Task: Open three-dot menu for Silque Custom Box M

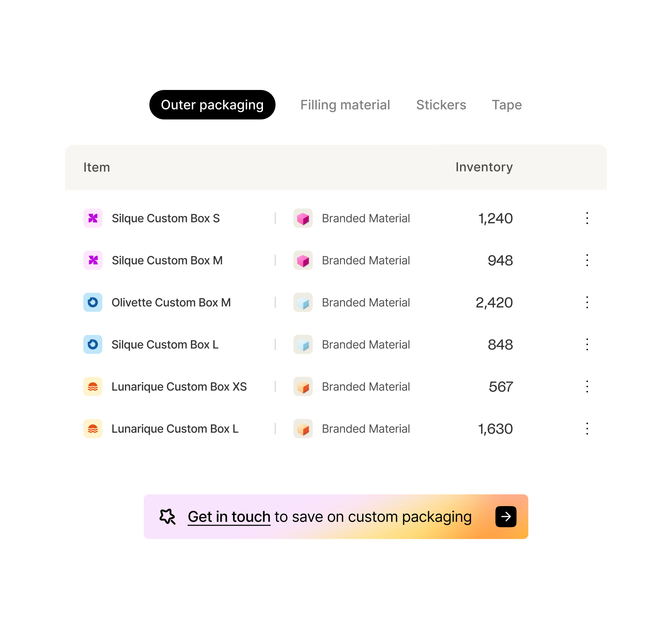Action: (587, 260)
